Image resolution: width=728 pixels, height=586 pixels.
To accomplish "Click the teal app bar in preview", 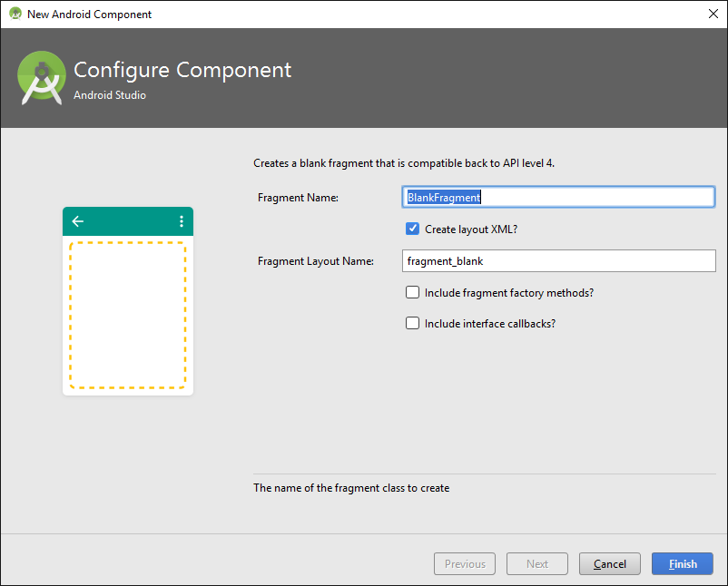I will pos(127,221).
